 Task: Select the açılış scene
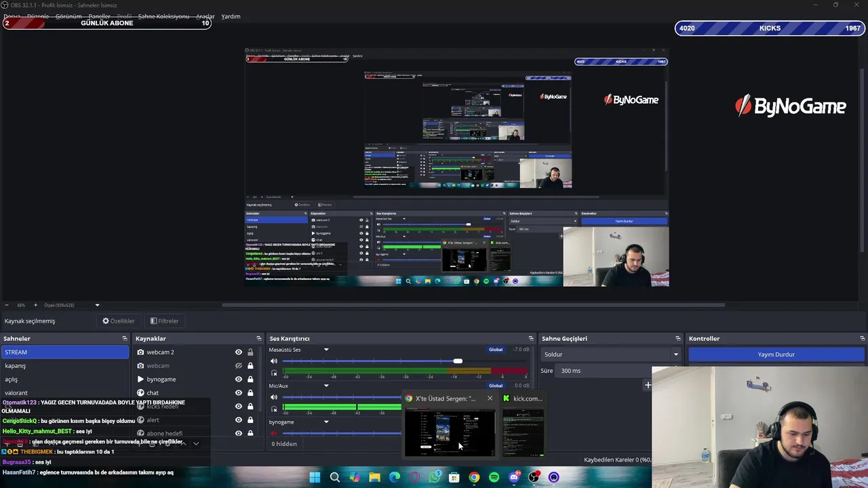[64, 380]
